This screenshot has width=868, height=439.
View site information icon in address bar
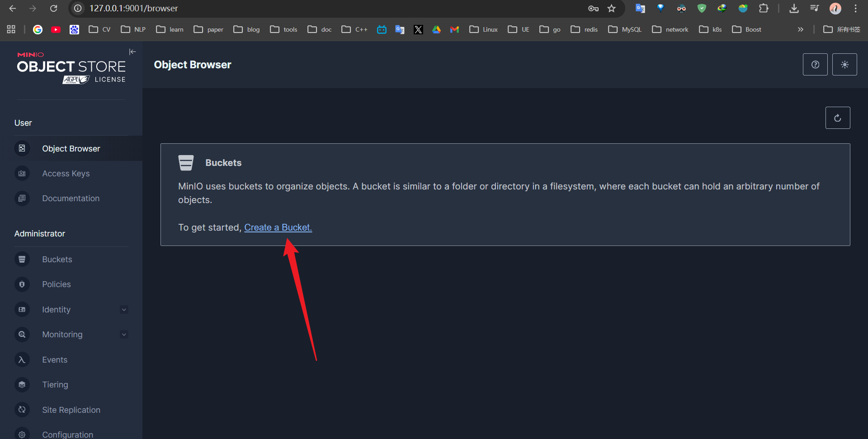[78, 8]
